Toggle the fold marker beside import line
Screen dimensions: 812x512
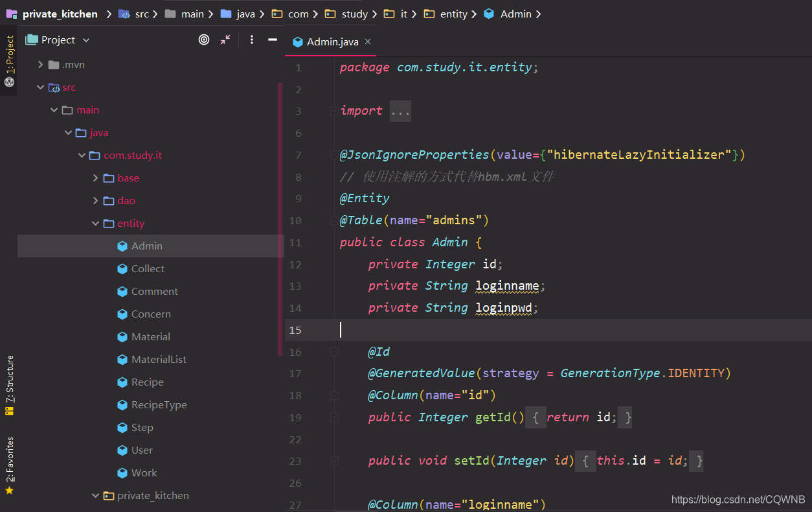pyautogui.click(x=334, y=111)
